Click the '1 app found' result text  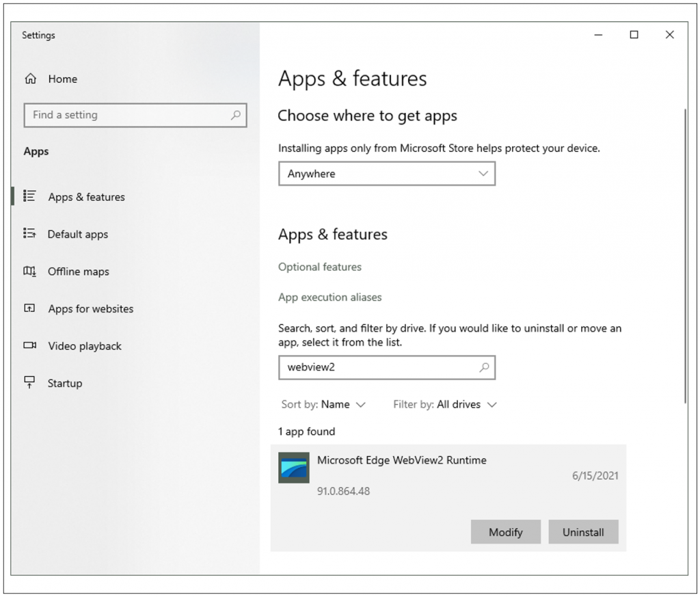tap(306, 432)
